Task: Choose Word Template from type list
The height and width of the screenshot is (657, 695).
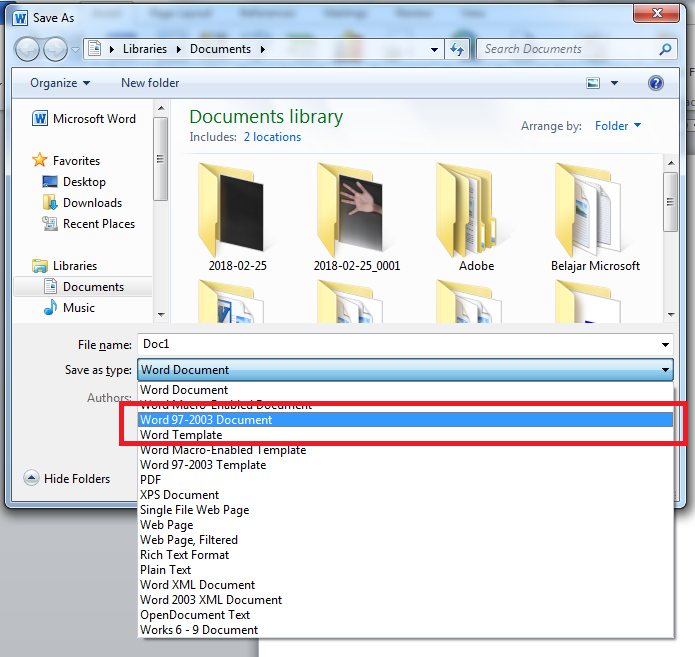Action: pyautogui.click(x=405, y=435)
